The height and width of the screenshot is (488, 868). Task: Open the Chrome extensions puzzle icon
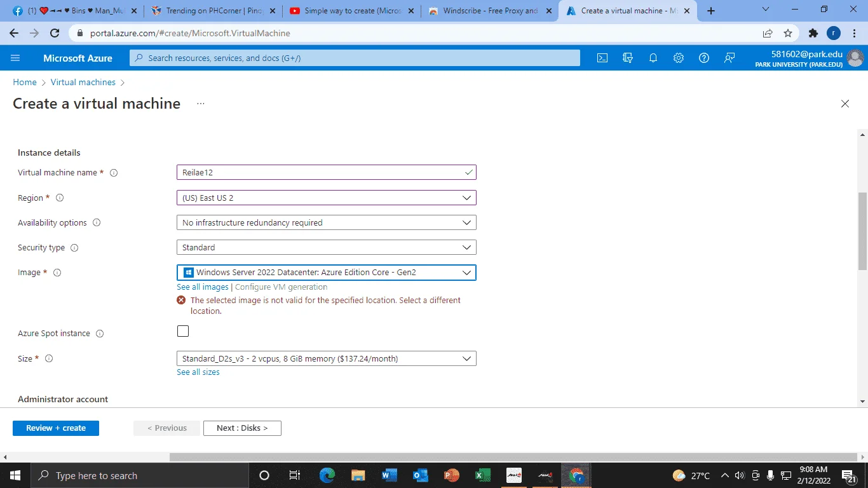(x=813, y=33)
